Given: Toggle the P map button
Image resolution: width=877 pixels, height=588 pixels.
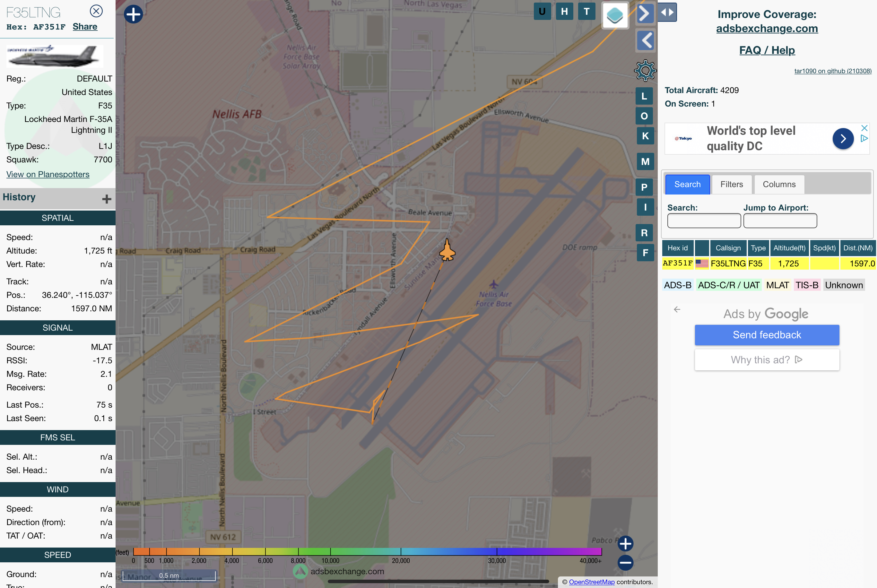Looking at the screenshot, I should click(x=644, y=187).
